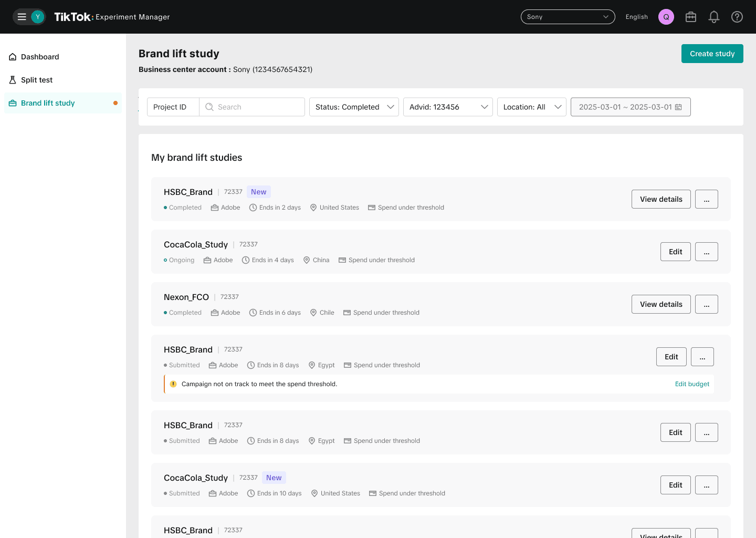Go to Split test in sidebar
Viewport: 756px width, 538px height.
63,80
